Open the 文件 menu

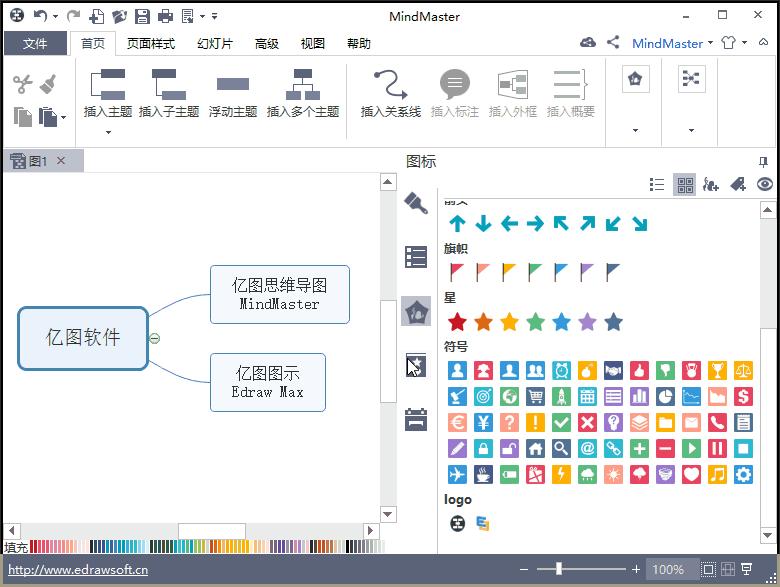35,43
